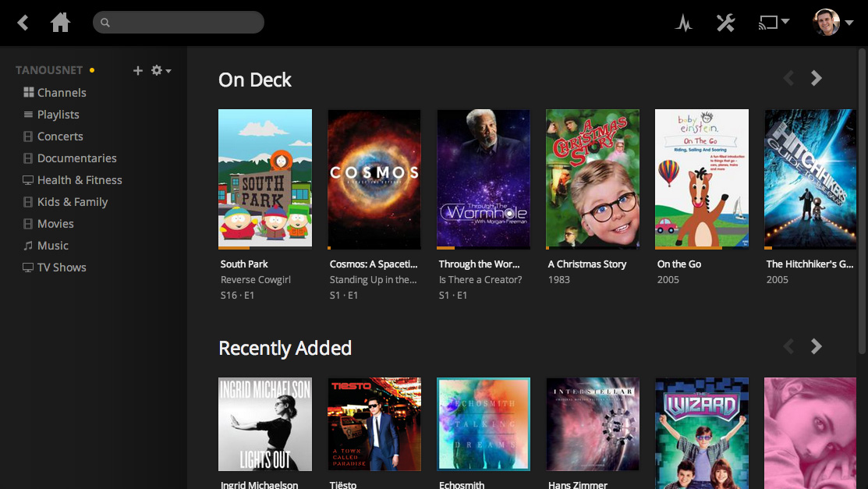The width and height of the screenshot is (868, 489).
Task: Click Through the Wor... title link
Action: pos(480,264)
